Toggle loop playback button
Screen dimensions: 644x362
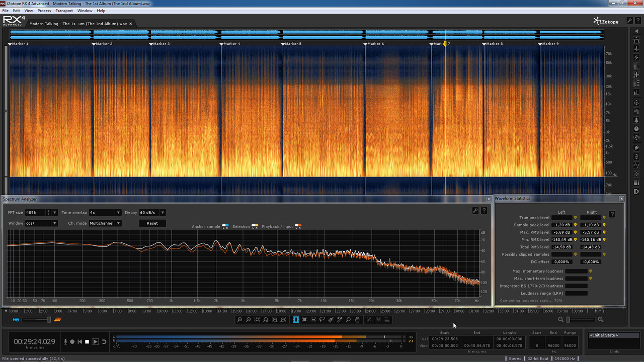pos(104,342)
